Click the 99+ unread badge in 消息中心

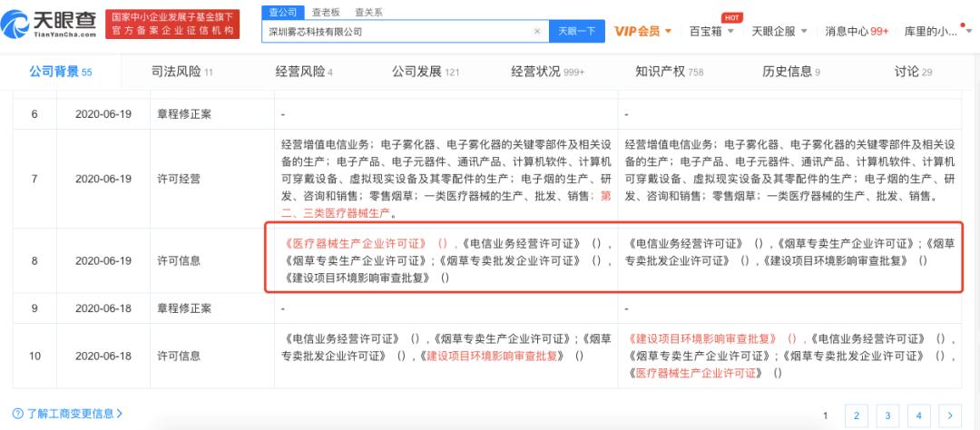pyautogui.click(x=879, y=31)
